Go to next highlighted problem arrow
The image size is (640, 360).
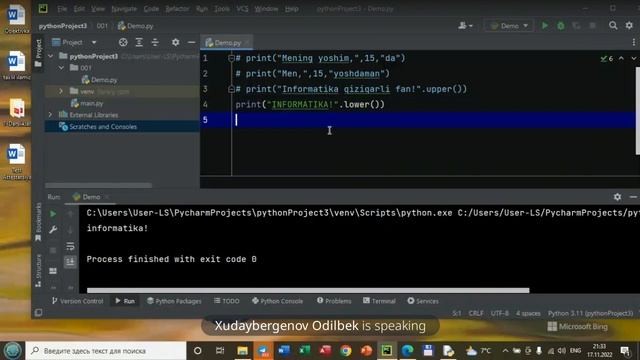tap(633, 58)
